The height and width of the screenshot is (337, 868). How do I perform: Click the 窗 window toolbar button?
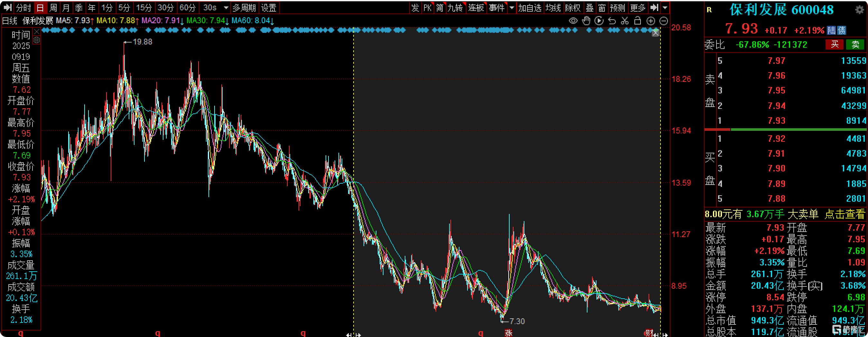(602, 8)
